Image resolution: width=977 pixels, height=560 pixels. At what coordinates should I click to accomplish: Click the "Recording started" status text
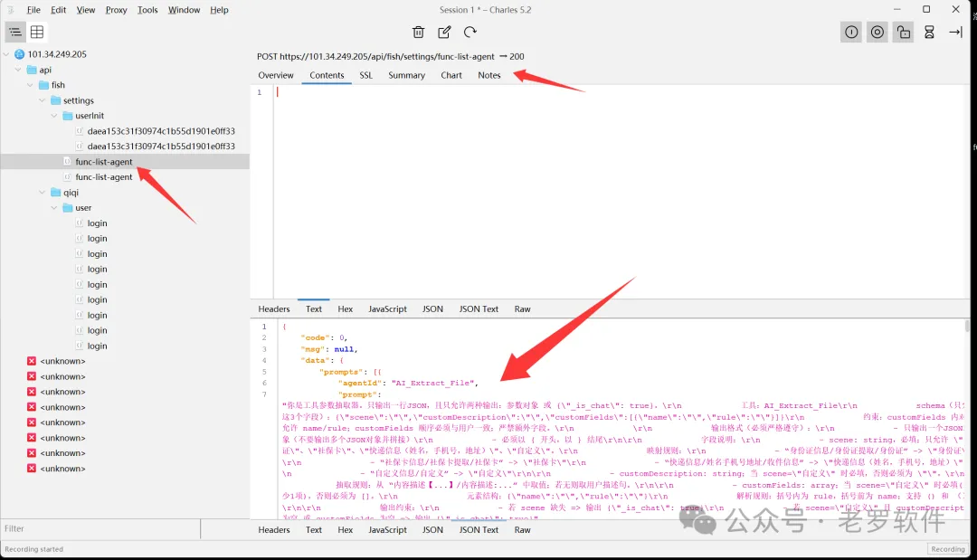point(33,549)
